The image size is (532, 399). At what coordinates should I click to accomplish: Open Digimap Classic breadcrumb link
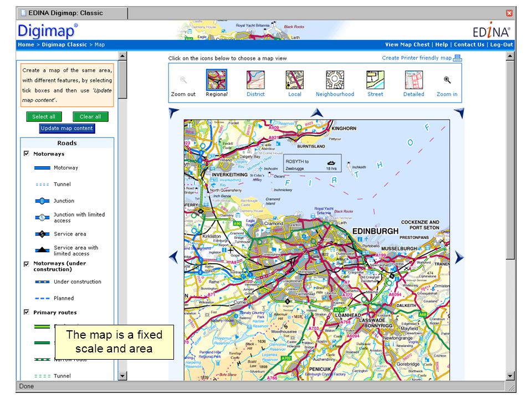(64, 44)
